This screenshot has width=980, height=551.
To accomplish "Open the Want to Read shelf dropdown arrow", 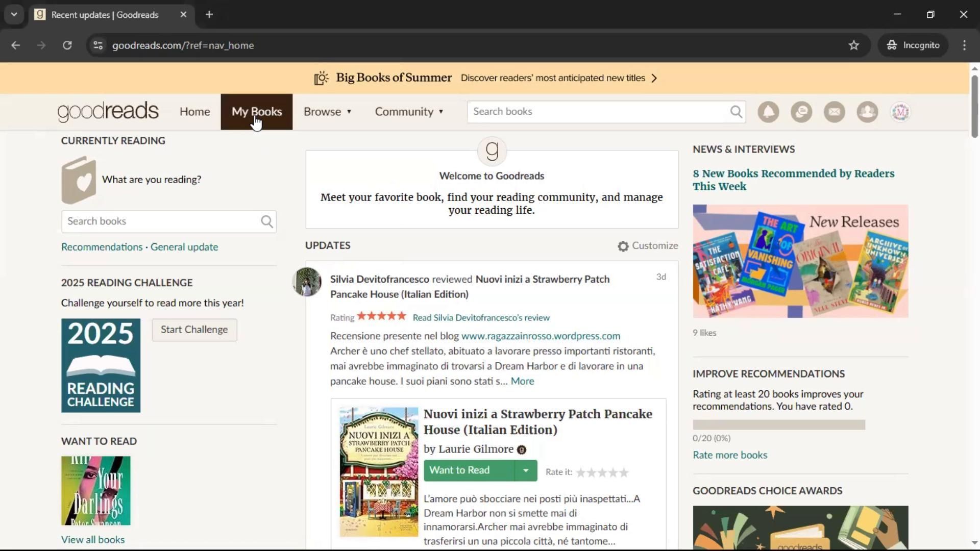I will pyautogui.click(x=526, y=470).
